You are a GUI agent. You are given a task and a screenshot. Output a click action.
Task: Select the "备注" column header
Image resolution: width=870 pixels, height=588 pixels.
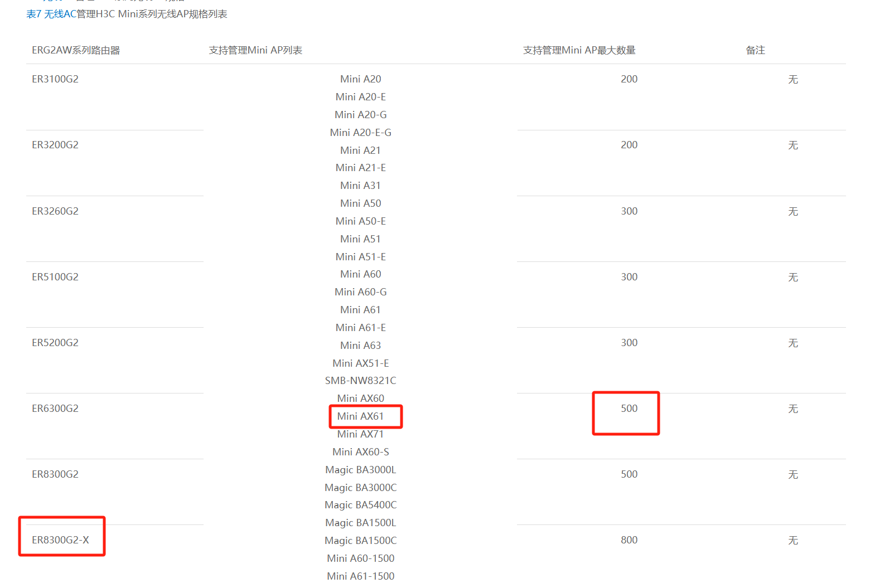tap(755, 50)
